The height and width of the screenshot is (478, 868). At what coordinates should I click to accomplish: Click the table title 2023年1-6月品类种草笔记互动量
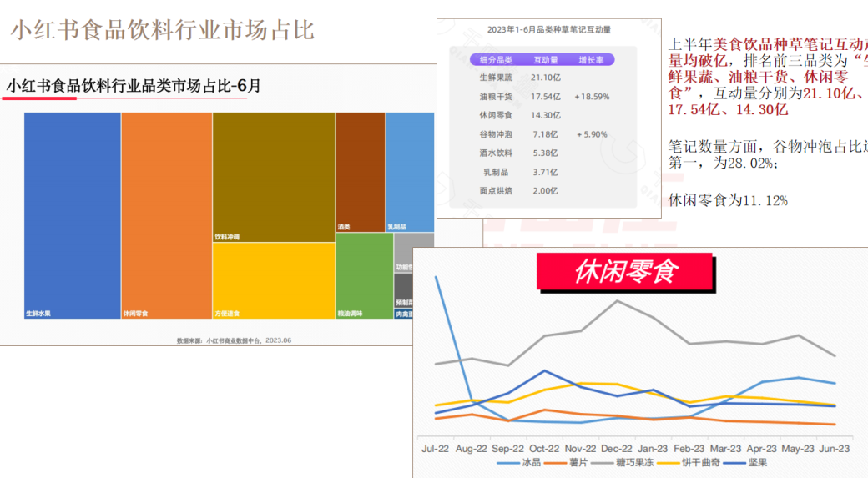tap(548, 30)
